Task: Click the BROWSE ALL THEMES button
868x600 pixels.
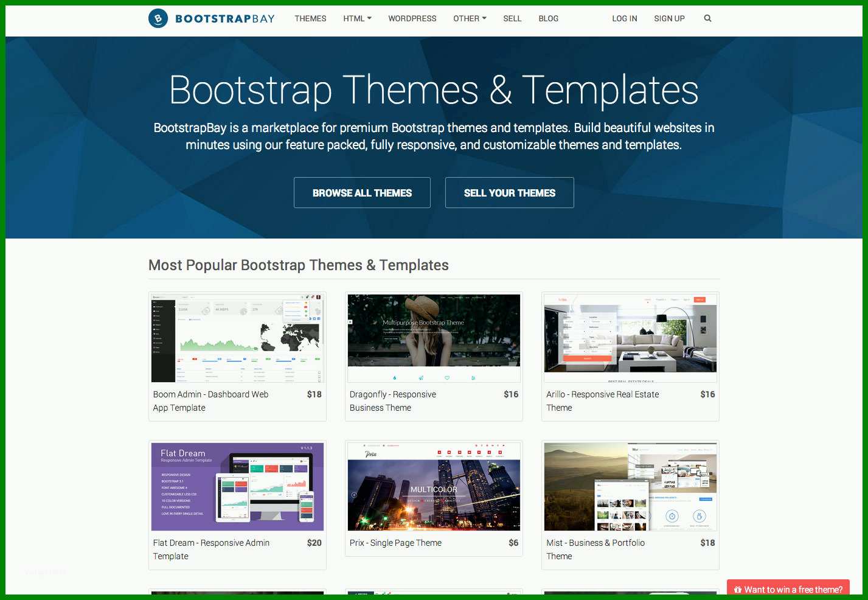Action: (x=362, y=193)
